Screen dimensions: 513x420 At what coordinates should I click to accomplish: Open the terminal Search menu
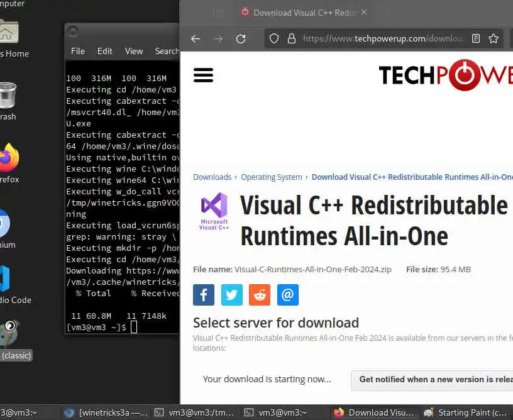tap(167, 52)
